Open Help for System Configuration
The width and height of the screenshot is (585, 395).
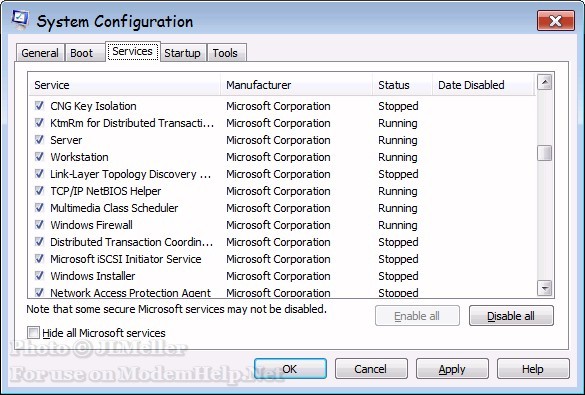533,369
